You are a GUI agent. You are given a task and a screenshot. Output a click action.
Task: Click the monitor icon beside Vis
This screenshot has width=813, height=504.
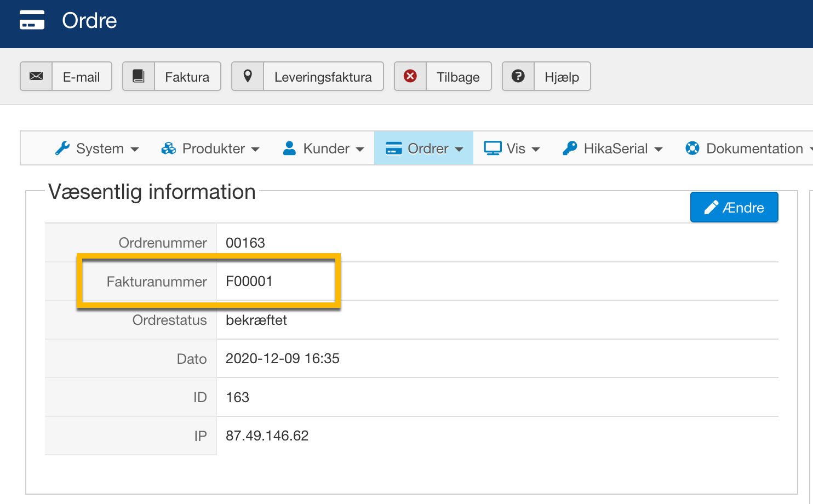point(493,148)
